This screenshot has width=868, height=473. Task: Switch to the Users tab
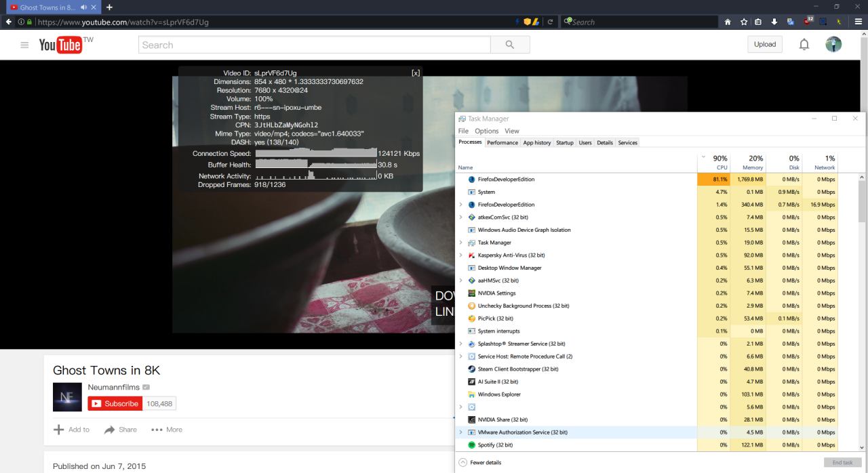tap(585, 143)
